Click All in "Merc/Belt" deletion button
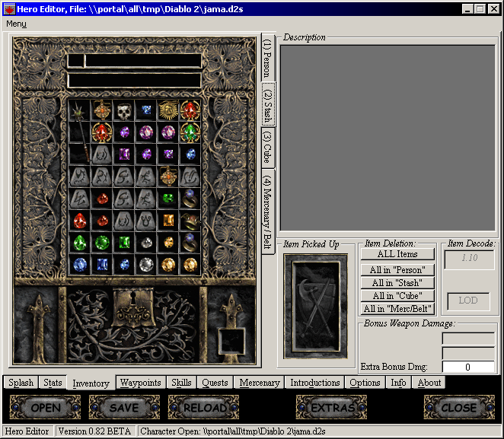The height and width of the screenshot is (439, 504). (397, 309)
